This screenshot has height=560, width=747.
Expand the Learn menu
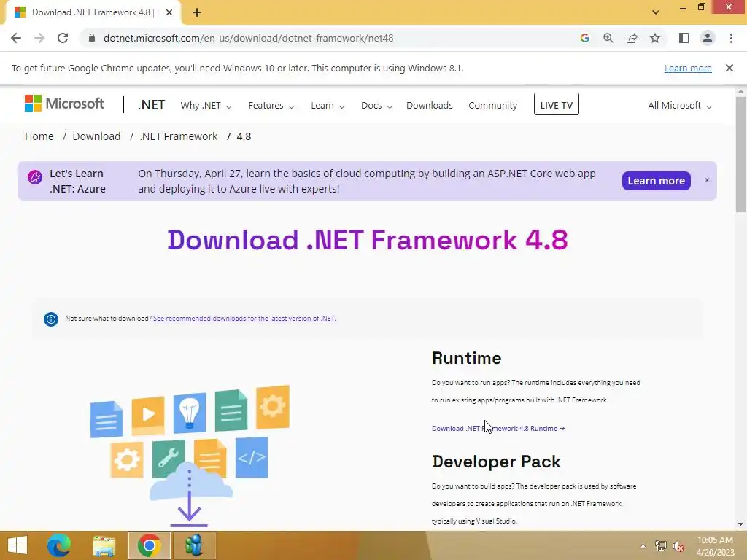coord(328,105)
